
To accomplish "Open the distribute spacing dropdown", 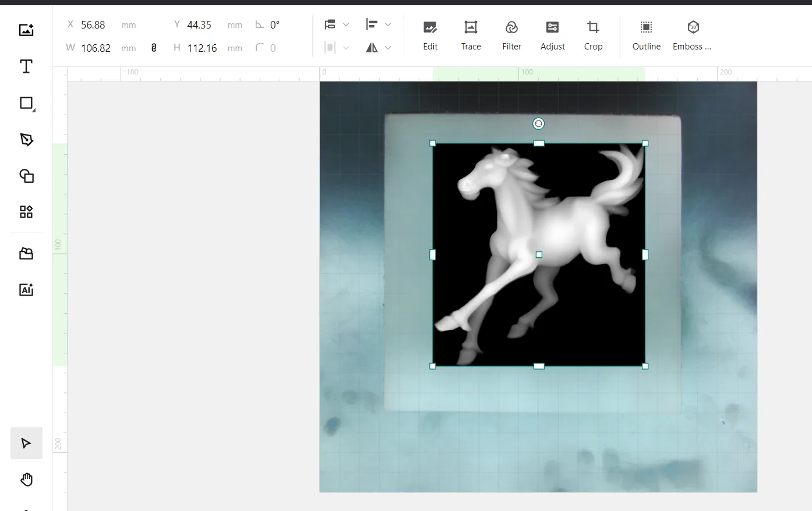I will [337, 48].
